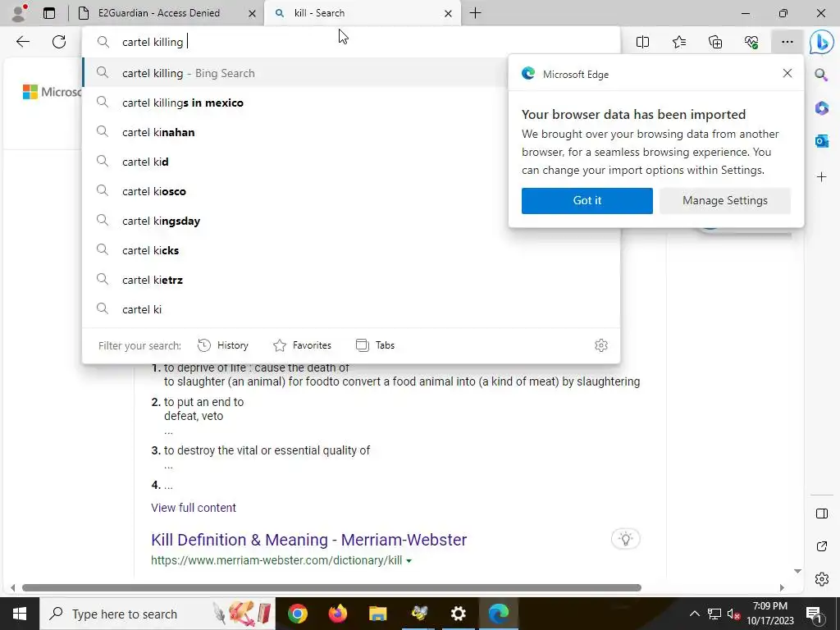Viewport: 840px width, 630px height.
Task: Open the View full content link
Action: [x=194, y=508]
